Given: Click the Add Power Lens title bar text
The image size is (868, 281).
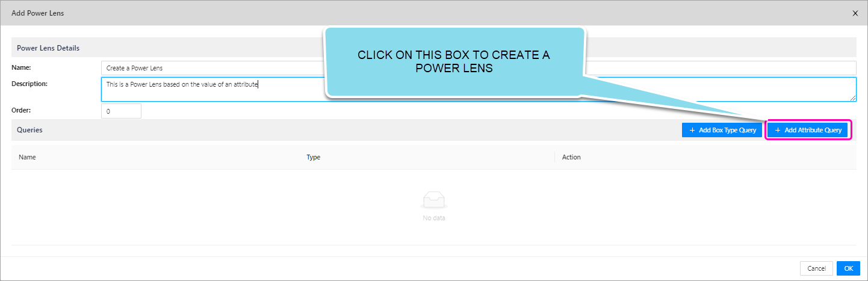Looking at the screenshot, I should click(37, 13).
